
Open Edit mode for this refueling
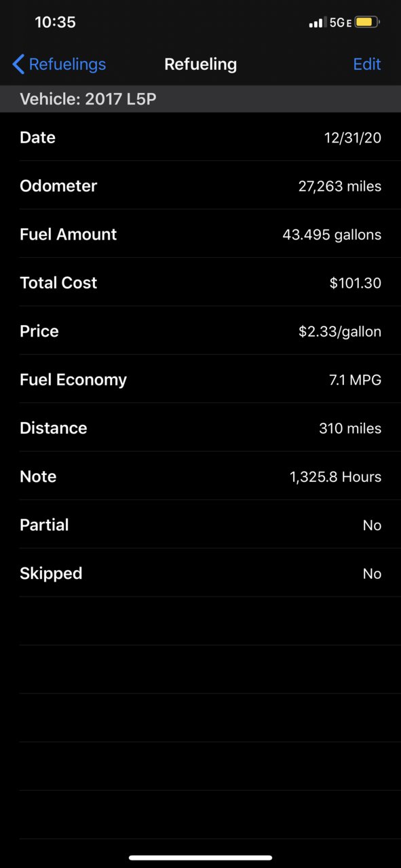point(367,64)
